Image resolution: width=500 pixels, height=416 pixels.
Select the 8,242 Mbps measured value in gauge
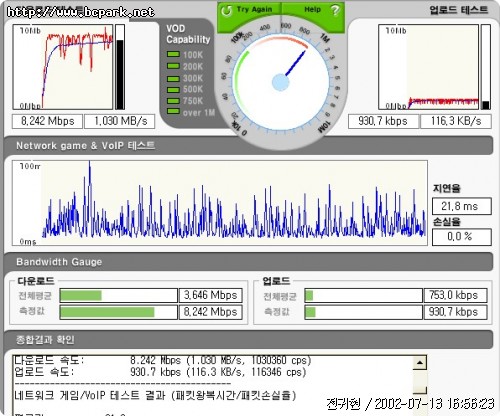[x=211, y=312]
